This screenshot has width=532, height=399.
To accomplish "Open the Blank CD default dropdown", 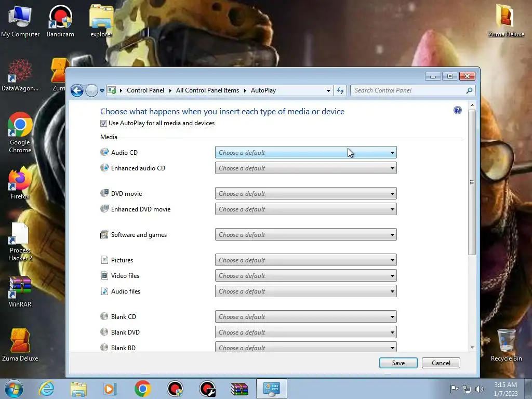I will coord(305,316).
